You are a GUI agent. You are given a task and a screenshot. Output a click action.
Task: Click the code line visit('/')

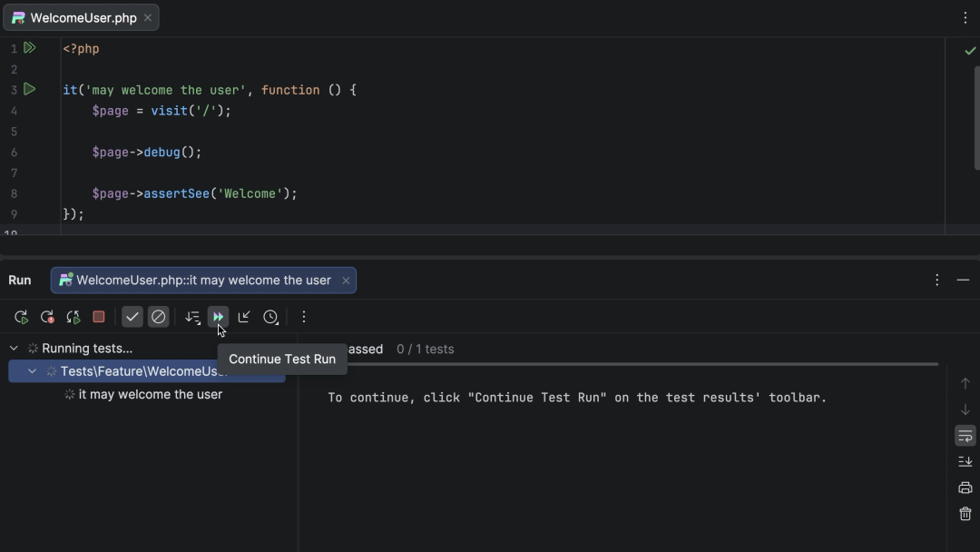pyautogui.click(x=162, y=111)
